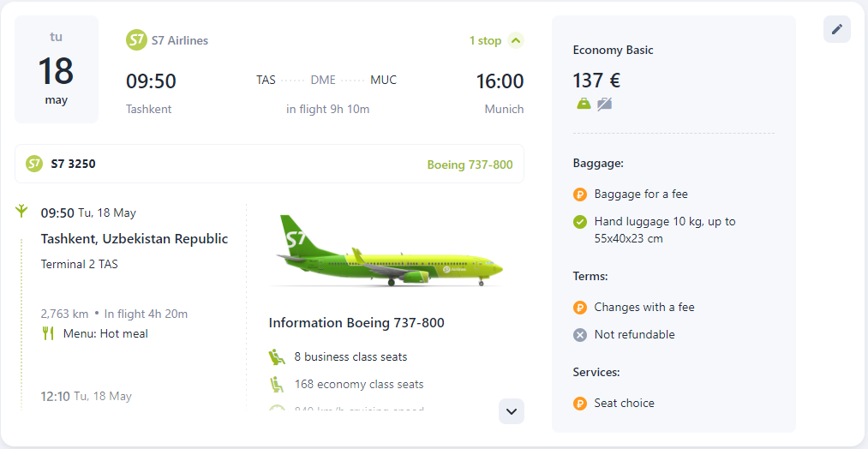Click the economy class seat icon
This screenshot has width=868, height=449.
[277, 384]
